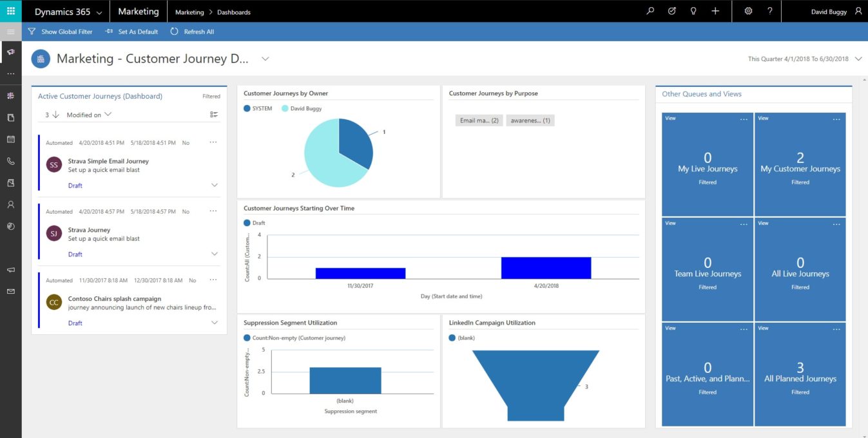Click the David Buggy legend color dot
This screenshot has height=438, width=868.
(285, 109)
